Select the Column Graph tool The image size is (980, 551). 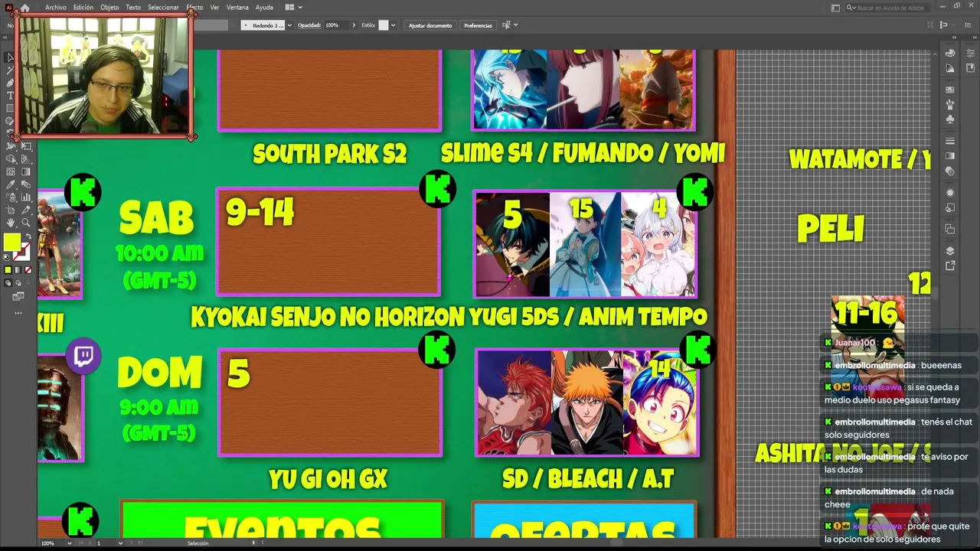tap(25, 197)
